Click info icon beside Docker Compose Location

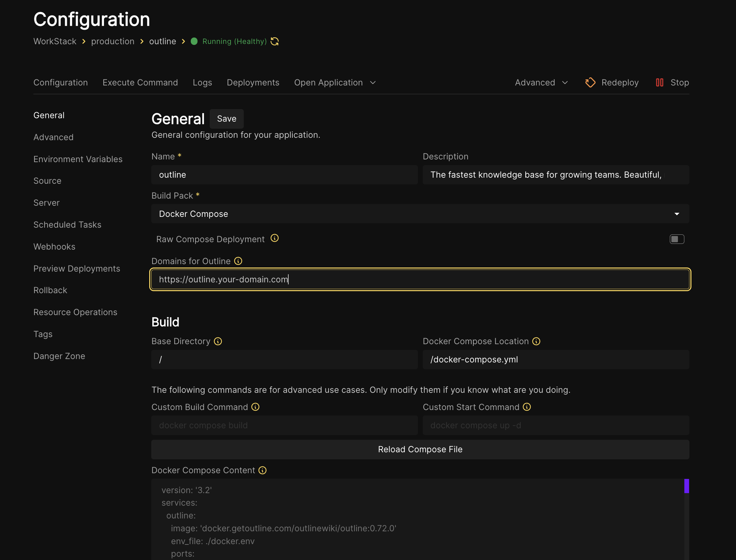point(536,341)
